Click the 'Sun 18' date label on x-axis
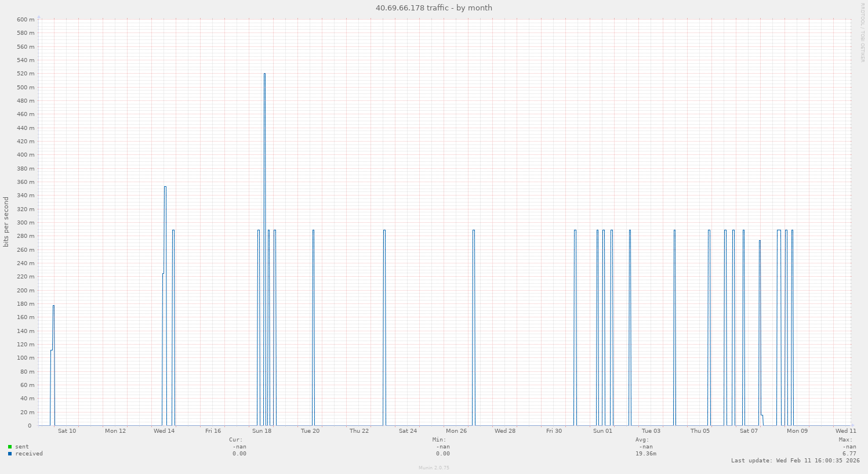Viewport: 868px width, 474px height. [262, 430]
